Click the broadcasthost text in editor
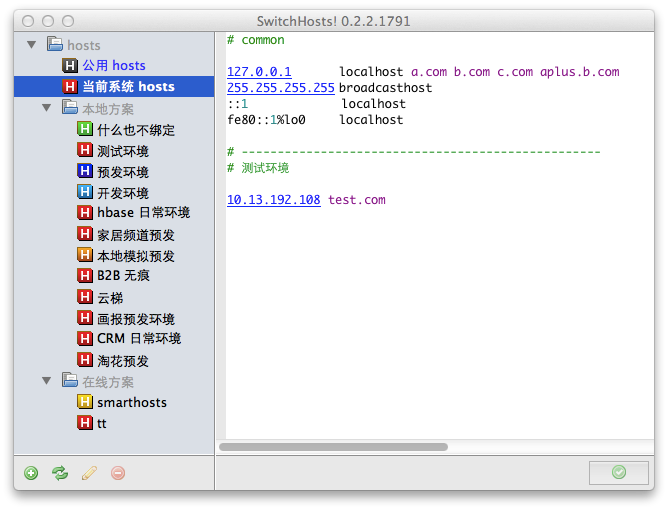This screenshot has width=668, height=510. click(385, 88)
